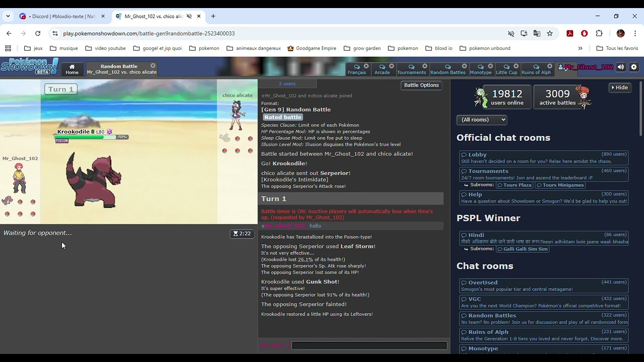
Task: Open the Showdown sound settings speaker icon
Action: (x=621, y=67)
